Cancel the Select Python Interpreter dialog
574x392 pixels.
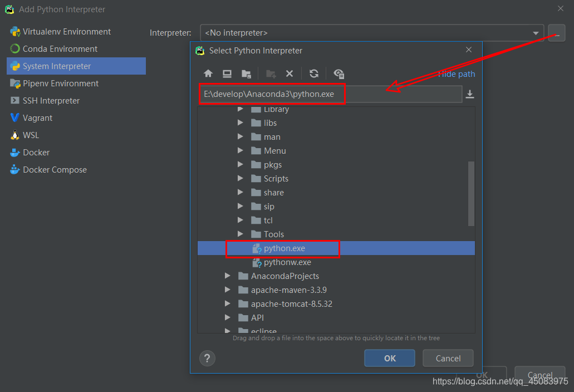[x=448, y=358]
